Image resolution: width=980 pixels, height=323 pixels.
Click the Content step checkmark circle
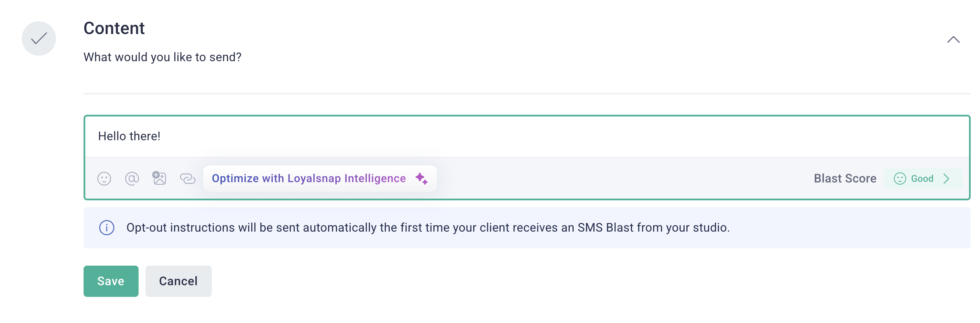point(39,38)
